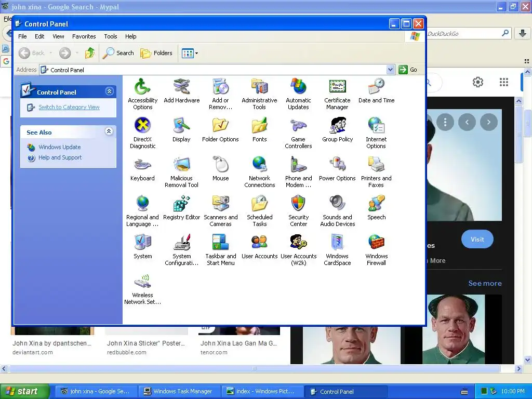Viewport: 532px width, 399px height.
Task: Open the View menu
Action: [58, 36]
